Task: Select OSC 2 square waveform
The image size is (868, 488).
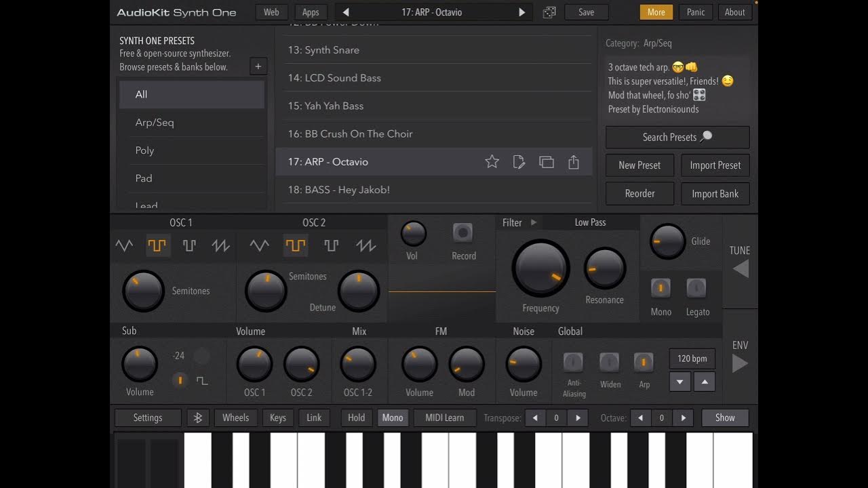Action: [x=296, y=245]
